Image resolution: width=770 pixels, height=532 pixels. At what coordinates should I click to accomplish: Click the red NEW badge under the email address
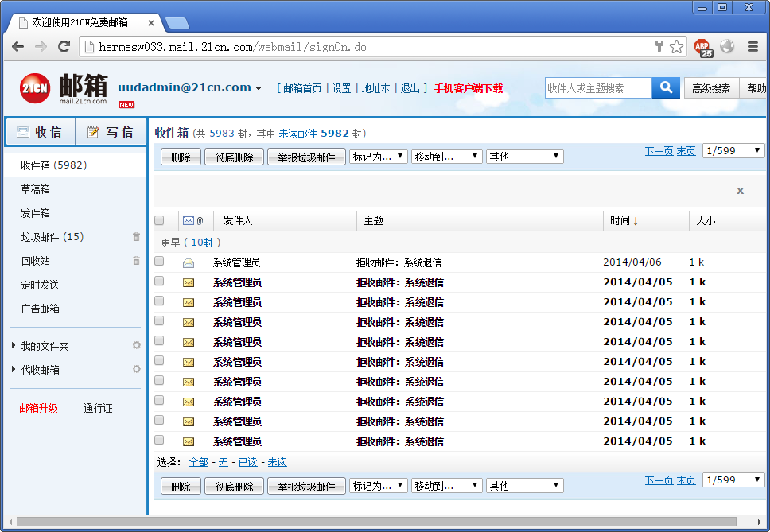[x=126, y=104]
